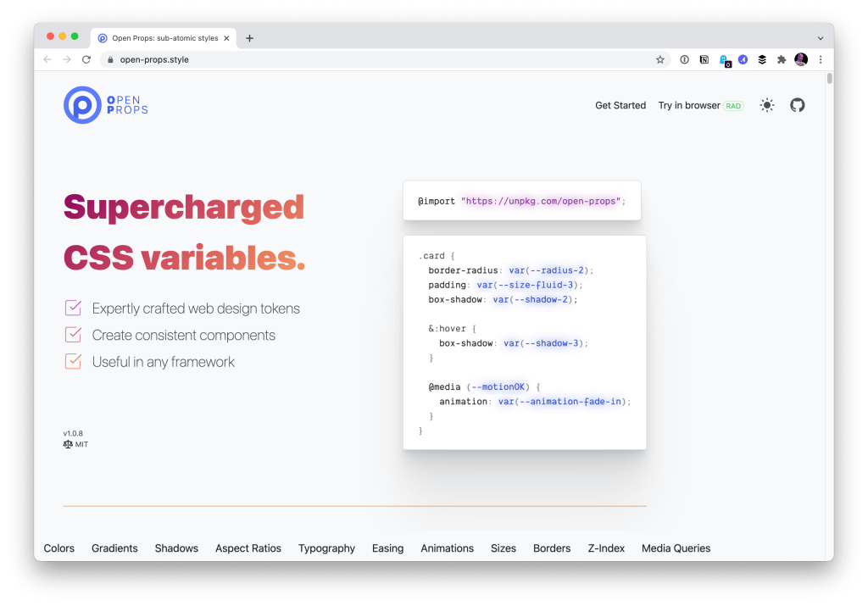Select the Open Props browser tab
The height and width of the screenshot is (606, 868).
click(x=164, y=38)
